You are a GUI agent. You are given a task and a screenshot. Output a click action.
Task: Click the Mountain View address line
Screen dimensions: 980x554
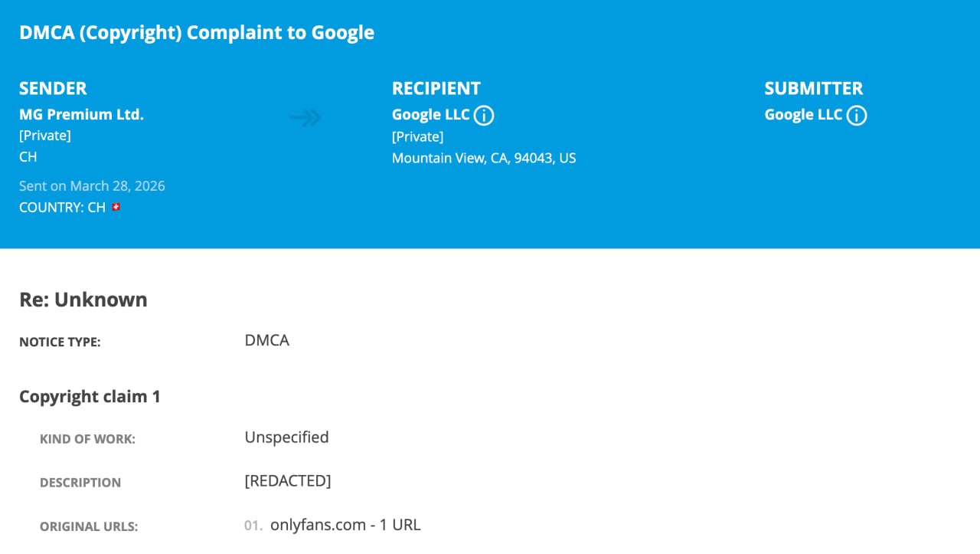pyautogui.click(x=484, y=159)
